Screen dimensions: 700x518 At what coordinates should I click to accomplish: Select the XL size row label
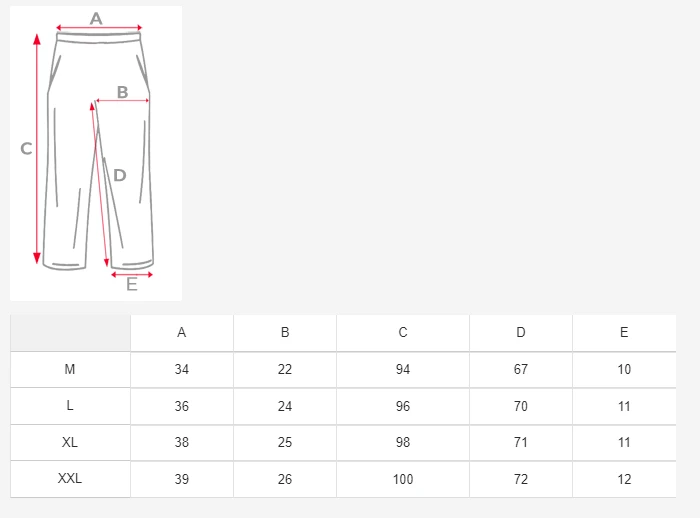[70, 443]
